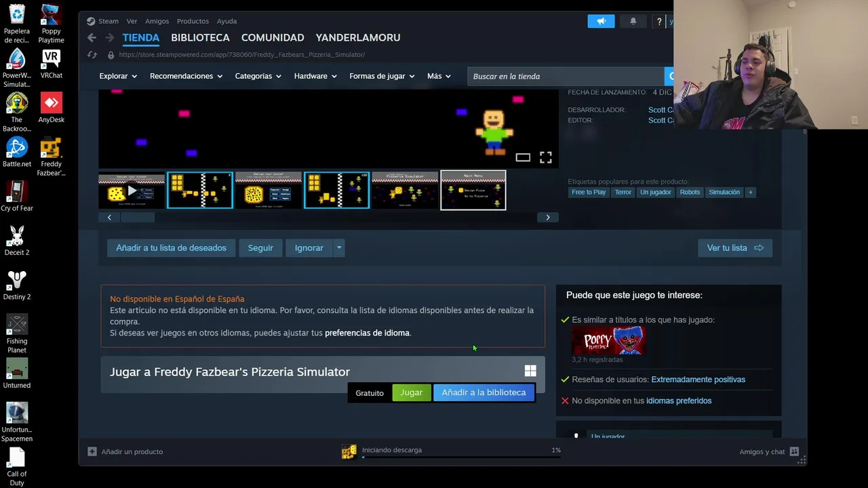Open the Steam notifications bell

click(x=633, y=21)
